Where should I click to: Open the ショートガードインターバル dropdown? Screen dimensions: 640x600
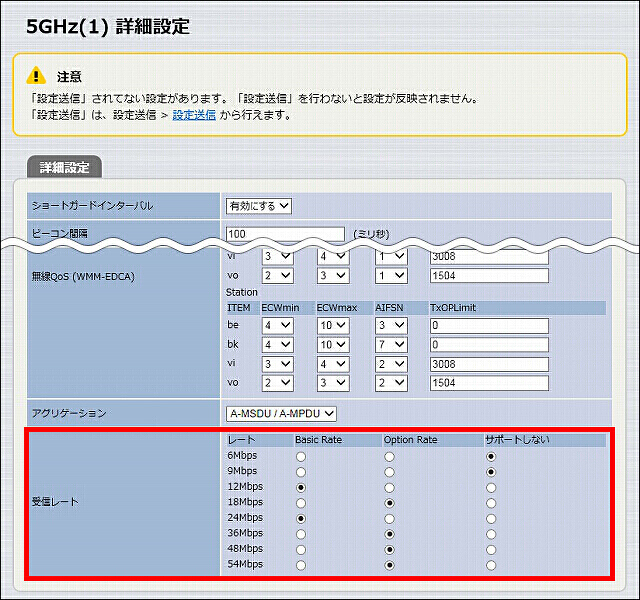pos(259,206)
